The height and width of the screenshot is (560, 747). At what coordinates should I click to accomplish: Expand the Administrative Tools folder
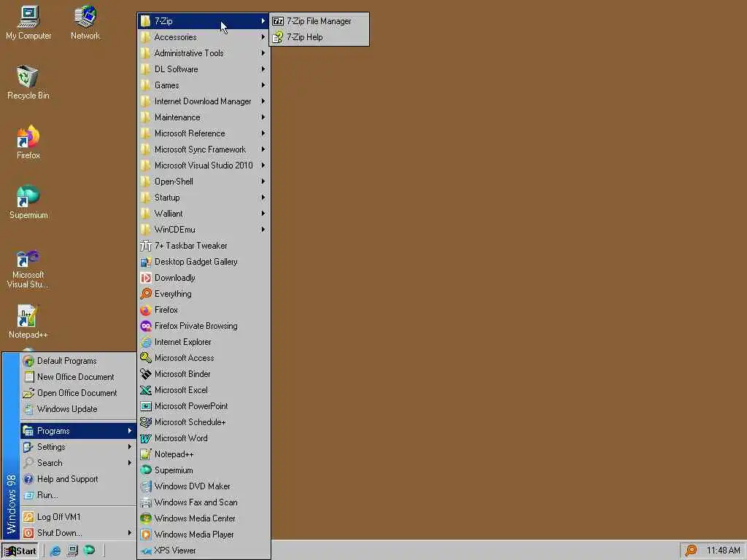pos(204,53)
